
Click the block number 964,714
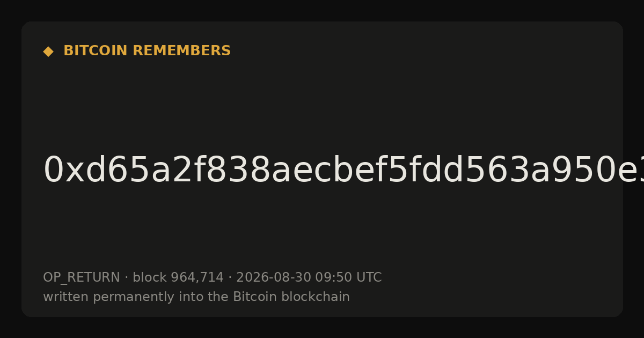click(197, 277)
